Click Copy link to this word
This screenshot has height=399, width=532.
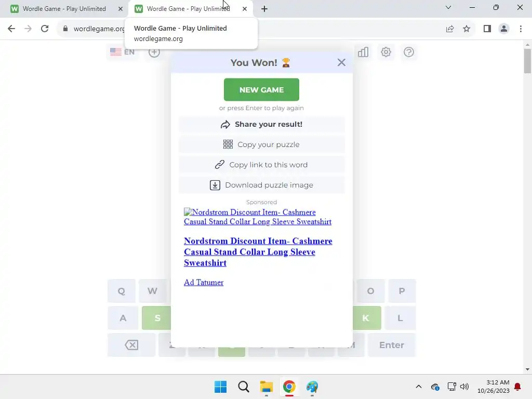click(262, 165)
